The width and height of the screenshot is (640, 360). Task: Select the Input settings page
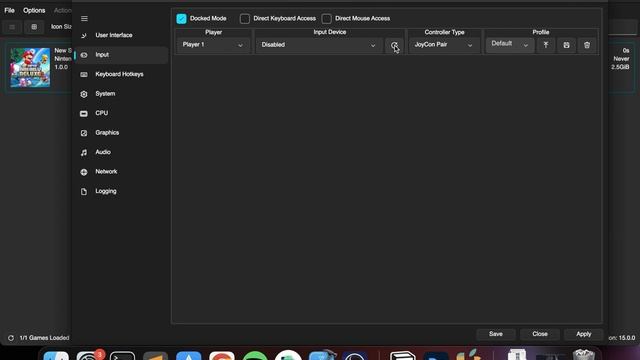(x=121, y=55)
